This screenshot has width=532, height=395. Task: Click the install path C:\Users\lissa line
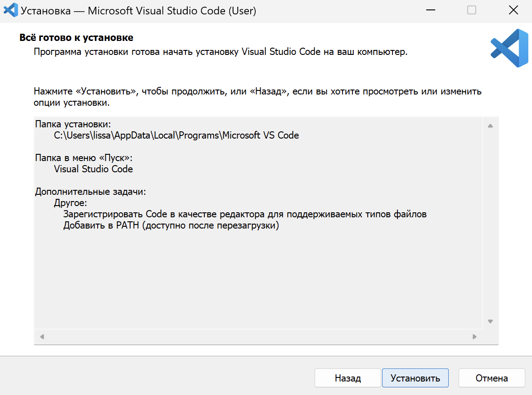tap(176, 135)
